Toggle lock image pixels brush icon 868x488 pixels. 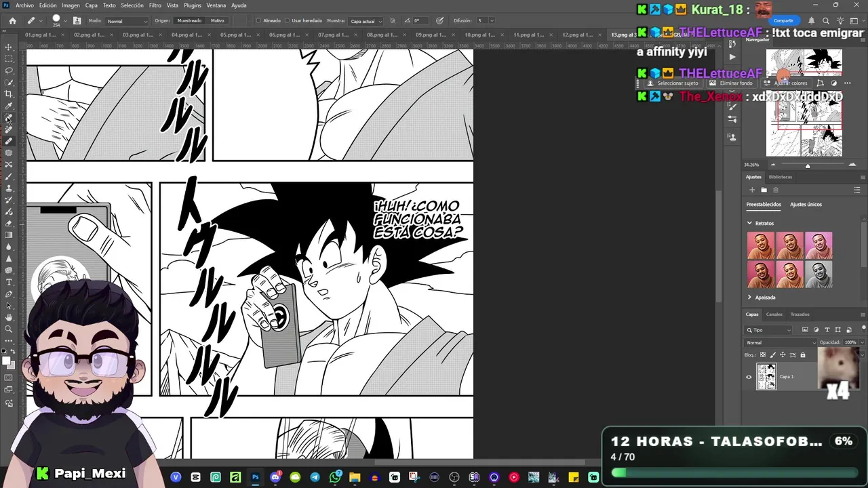pyautogui.click(x=773, y=354)
